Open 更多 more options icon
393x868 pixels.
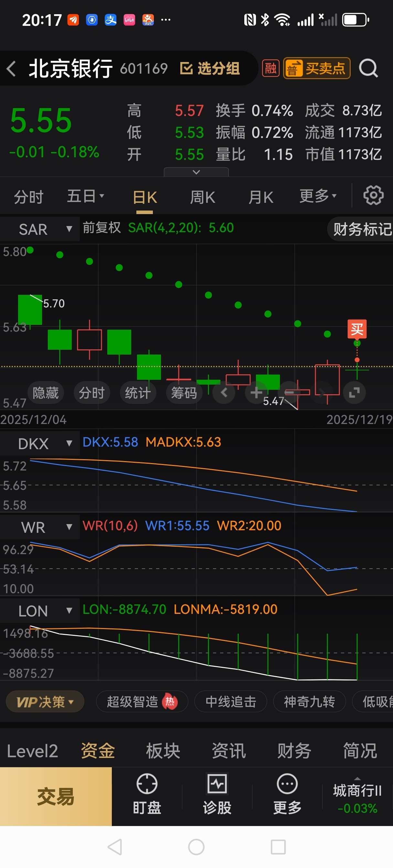[287, 794]
